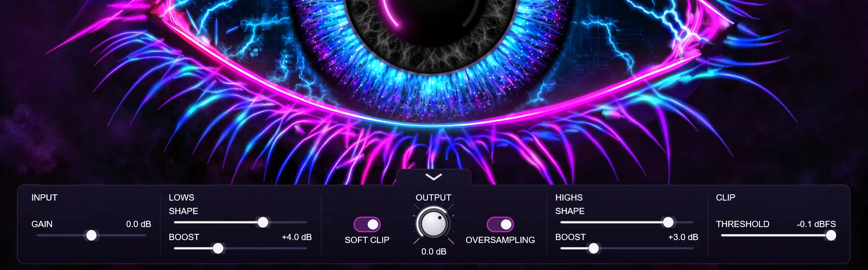
Task: Click the Lows Boost value +4.0 dB
Action: tap(297, 237)
